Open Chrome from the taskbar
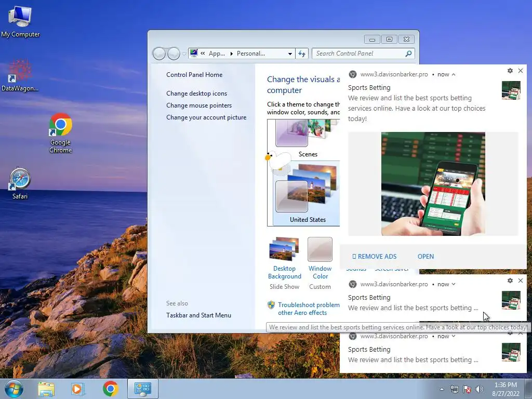Viewport: 532px width, 399px height. [x=110, y=389]
